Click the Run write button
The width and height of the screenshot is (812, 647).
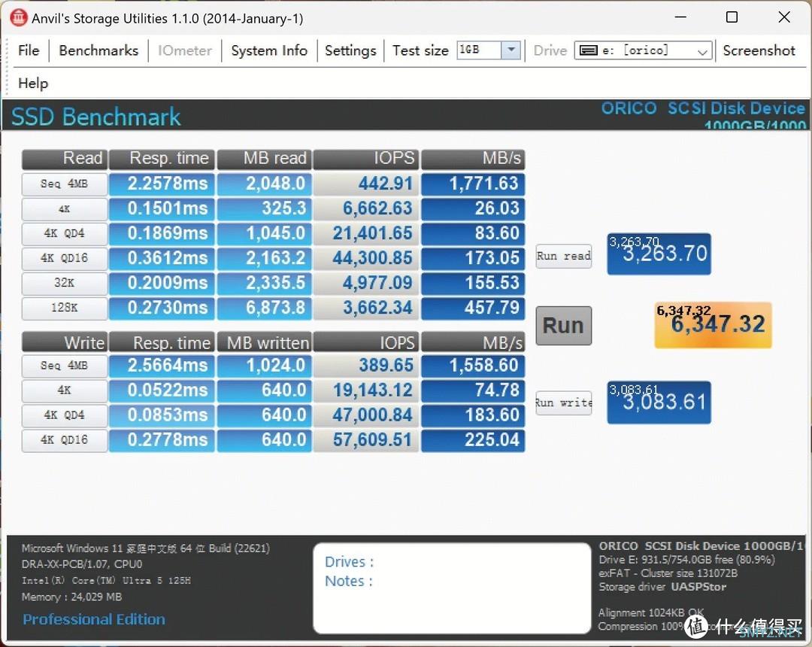click(x=563, y=402)
